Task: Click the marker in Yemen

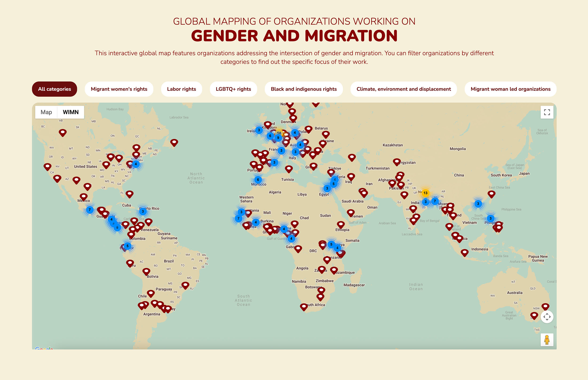Action: tap(351, 213)
